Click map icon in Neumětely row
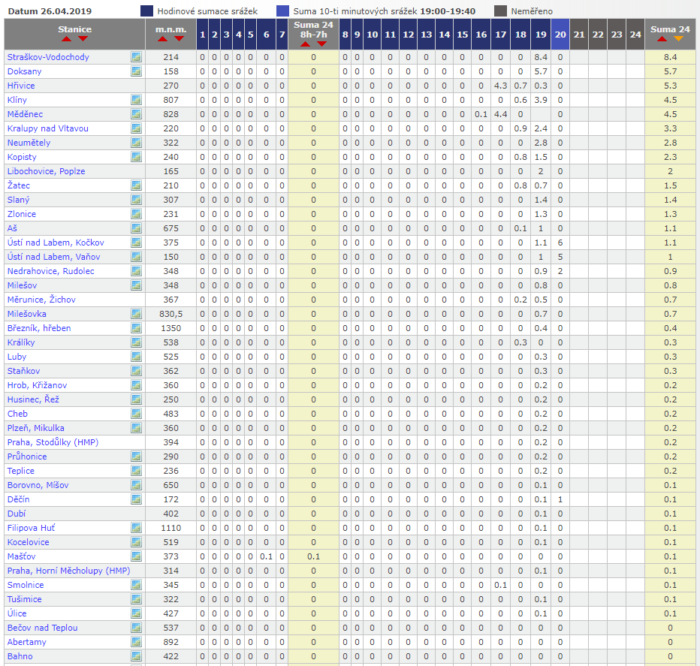The height and width of the screenshot is (666, 700). tap(136, 143)
